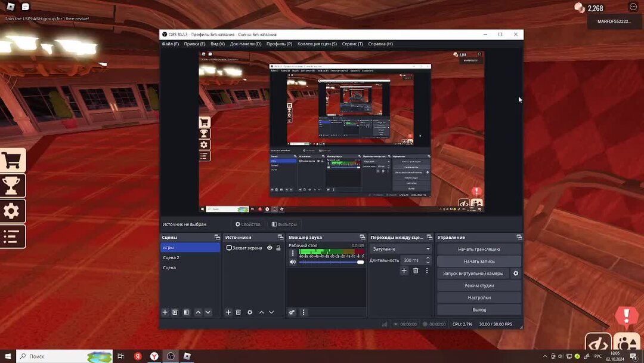Select Сцена 2 in scenes list

pos(190,258)
